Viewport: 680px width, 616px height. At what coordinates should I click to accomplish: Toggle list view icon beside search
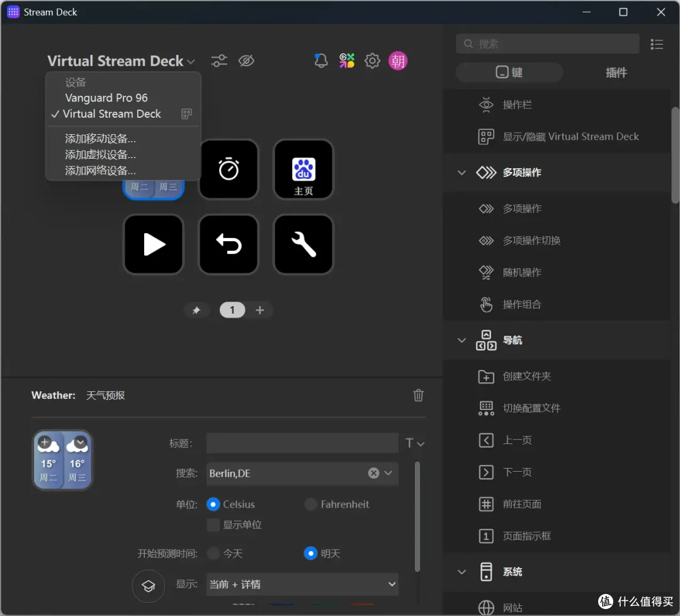[x=657, y=44]
